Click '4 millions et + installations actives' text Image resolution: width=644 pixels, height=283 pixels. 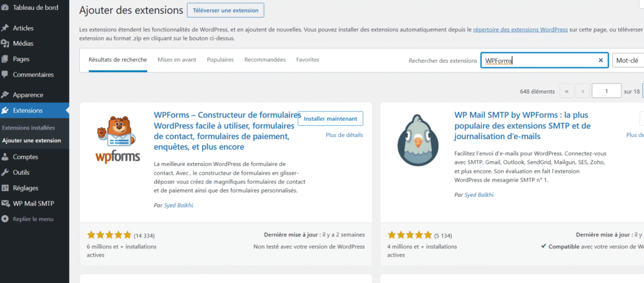point(422,250)
